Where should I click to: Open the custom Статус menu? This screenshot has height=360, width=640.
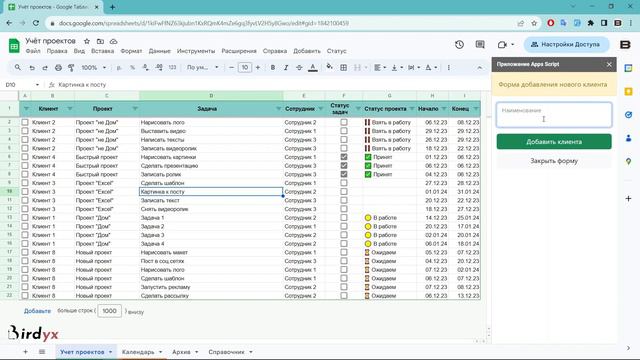[336, 51]
